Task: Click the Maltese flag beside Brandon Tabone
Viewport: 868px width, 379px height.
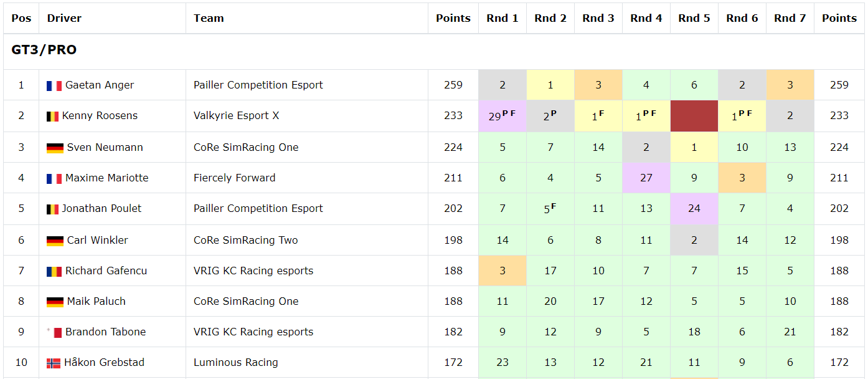Action: tap(54, 333)
